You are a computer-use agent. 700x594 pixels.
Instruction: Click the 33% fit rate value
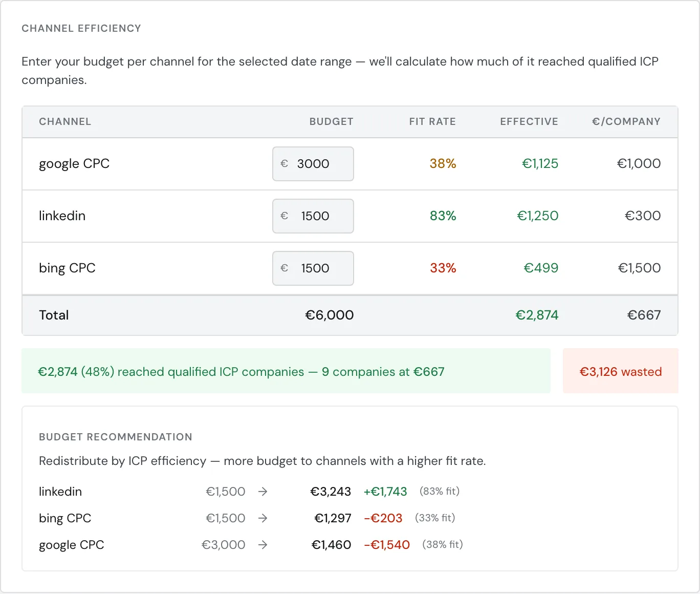[443, 268]
